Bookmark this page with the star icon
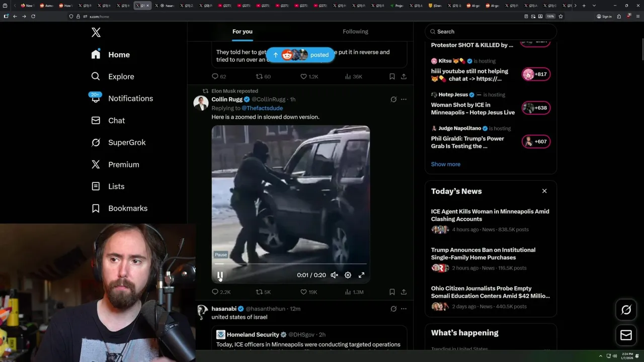This screenshot has height=362, width=644. (560, 16)
